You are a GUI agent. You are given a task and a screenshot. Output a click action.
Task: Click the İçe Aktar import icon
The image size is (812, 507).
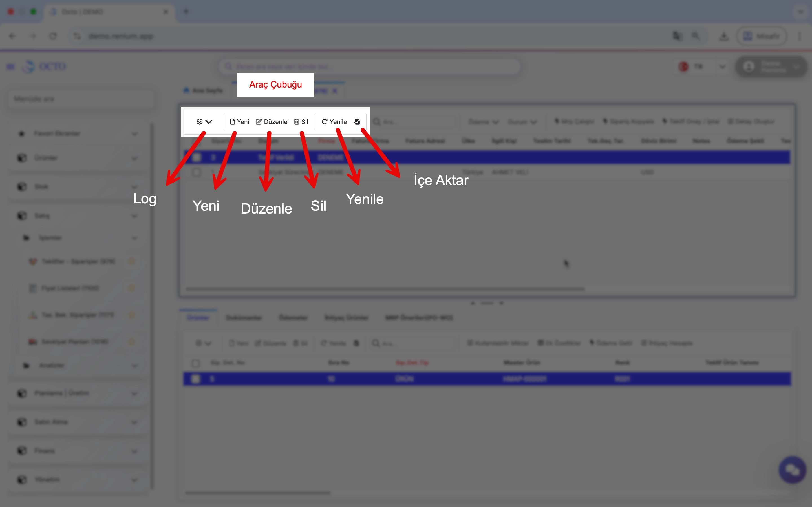[357, 122]
